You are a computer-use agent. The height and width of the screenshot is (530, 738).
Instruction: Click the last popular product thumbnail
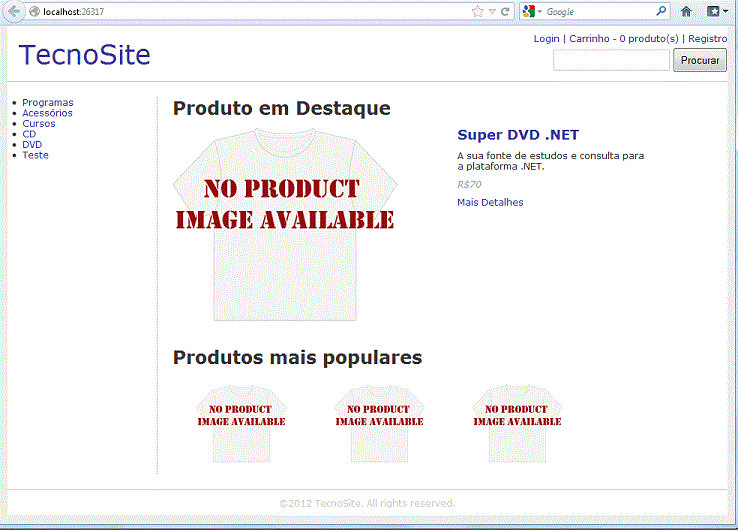517,424
